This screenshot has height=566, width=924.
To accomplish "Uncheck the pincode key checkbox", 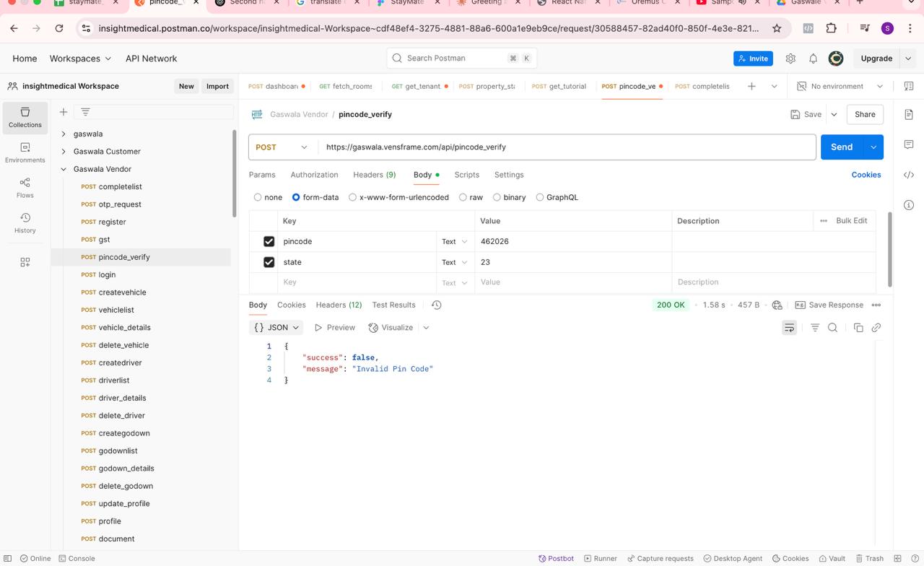I will (269, 241).
